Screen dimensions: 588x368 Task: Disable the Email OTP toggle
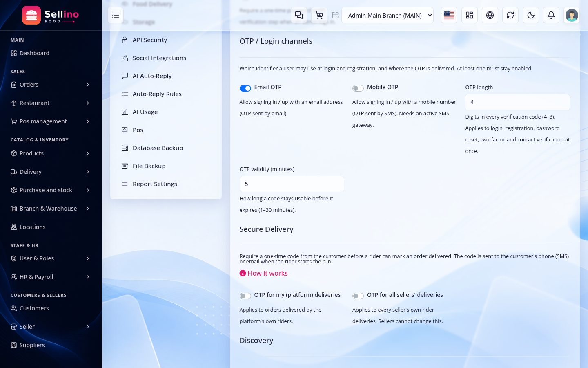tap(245, 88)
